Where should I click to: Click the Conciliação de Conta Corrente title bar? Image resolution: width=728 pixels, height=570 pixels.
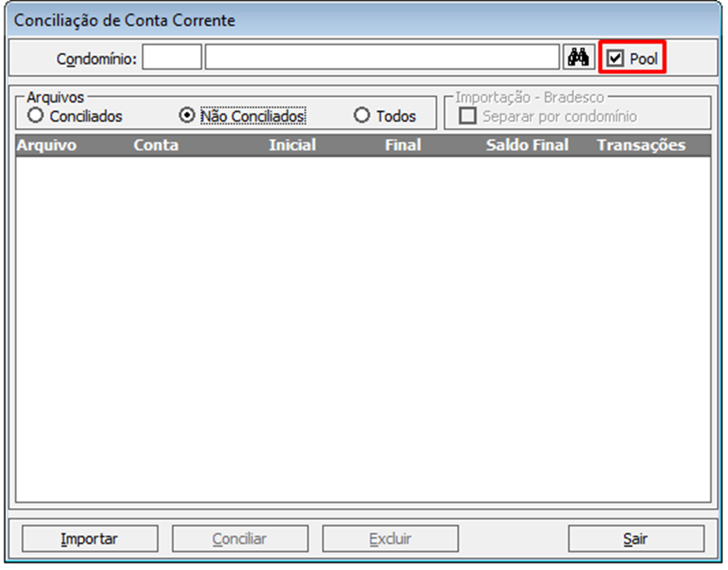[363, 20]
